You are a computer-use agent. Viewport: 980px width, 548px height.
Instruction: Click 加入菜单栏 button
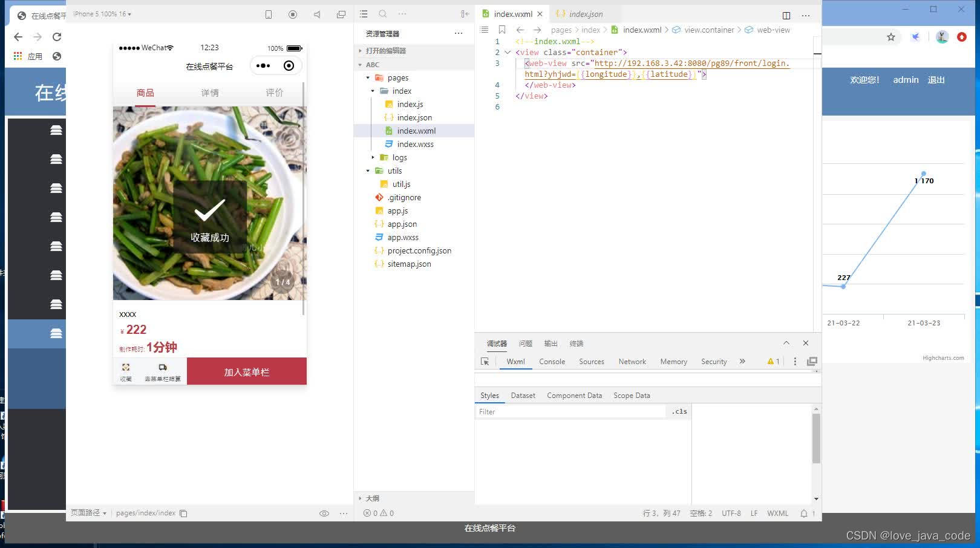(x=247, y=371)
